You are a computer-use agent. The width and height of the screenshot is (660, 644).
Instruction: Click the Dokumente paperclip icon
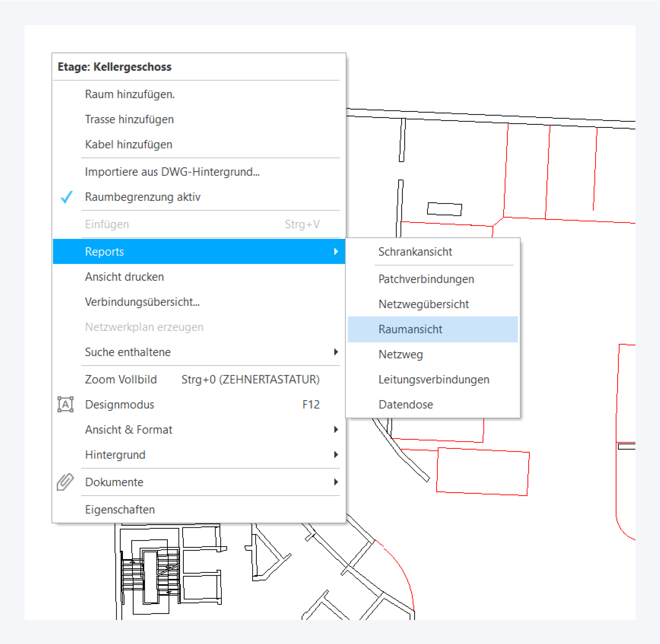(65, 482)
